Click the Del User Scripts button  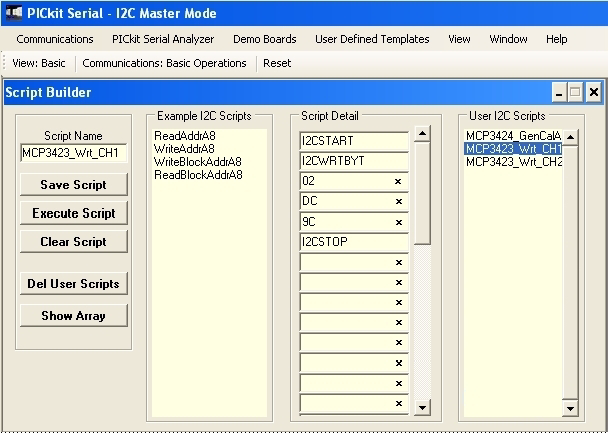(x=73, y=284)
